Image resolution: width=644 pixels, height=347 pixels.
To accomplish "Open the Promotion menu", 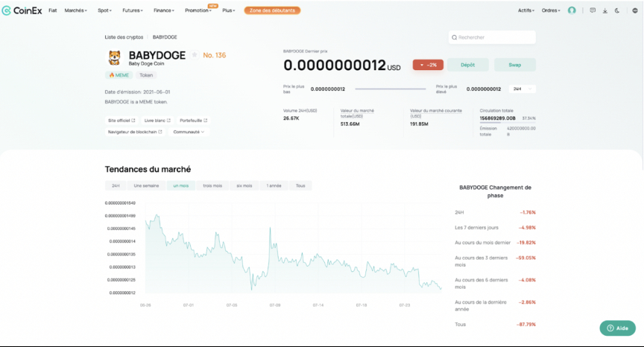I will click(x=198, y=10).
